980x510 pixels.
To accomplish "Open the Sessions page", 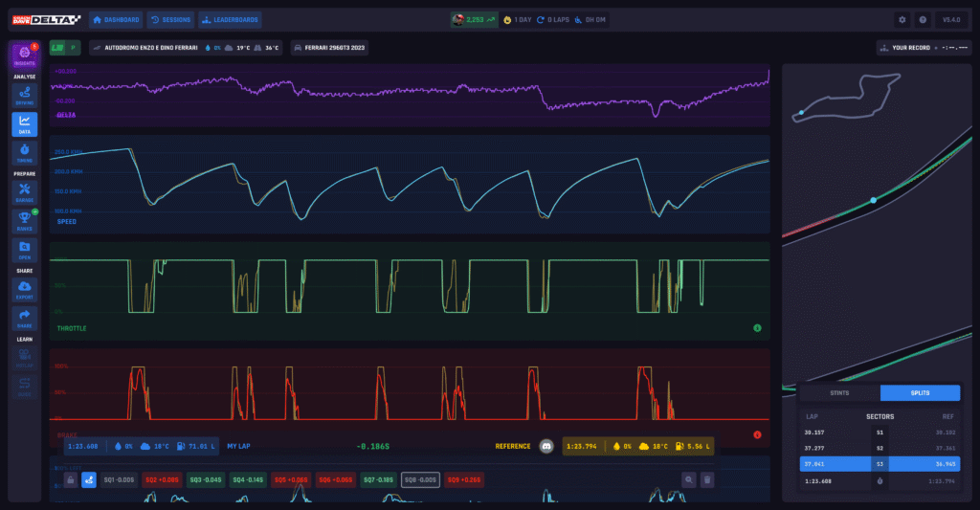I will [171, 19].
